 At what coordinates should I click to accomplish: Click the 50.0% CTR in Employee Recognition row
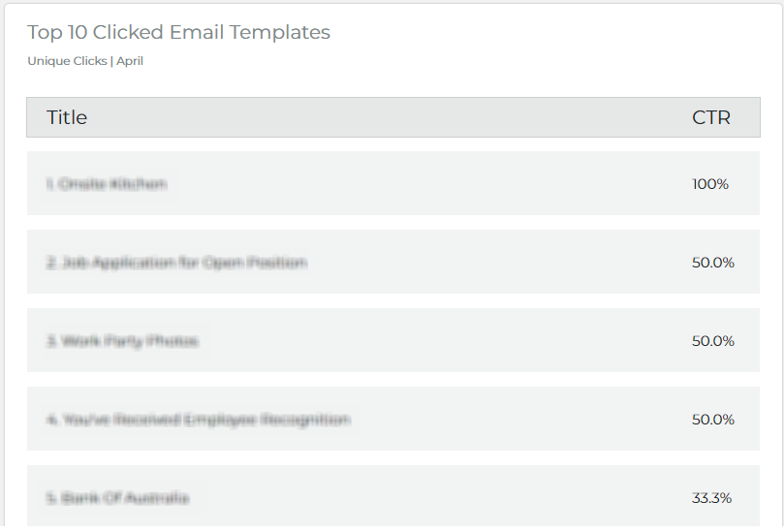point(713,420)
